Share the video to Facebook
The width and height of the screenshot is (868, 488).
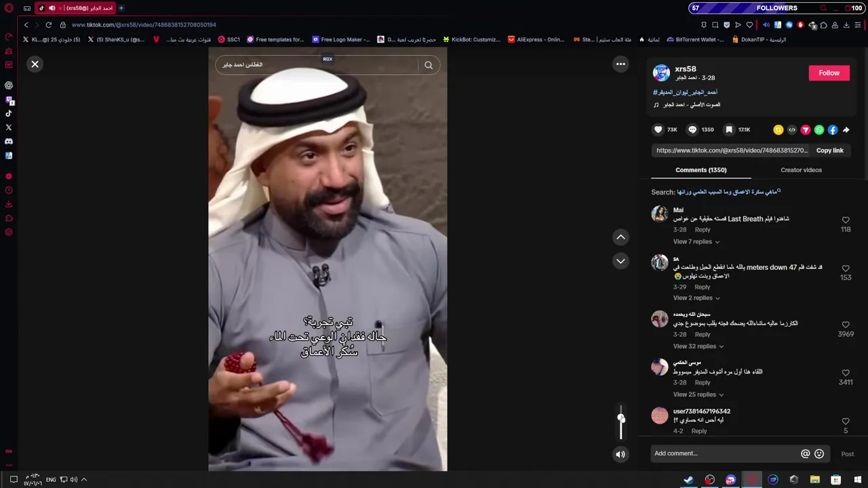click(x=833, y=130)
